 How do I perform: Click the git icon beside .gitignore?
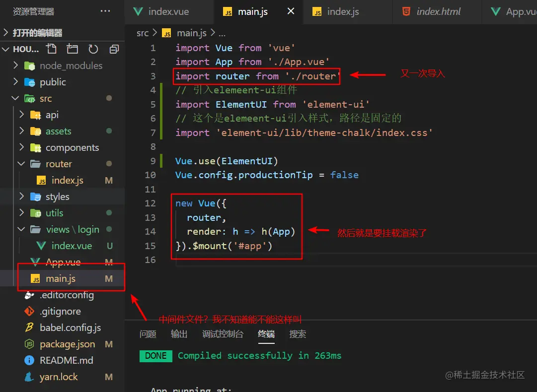29,311
